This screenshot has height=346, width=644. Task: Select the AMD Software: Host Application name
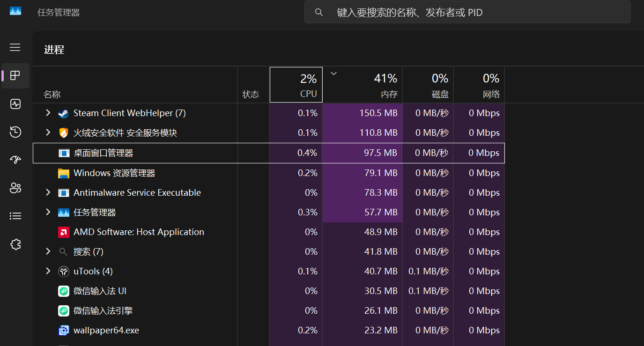pyautogui.click(x=139, y=232)
